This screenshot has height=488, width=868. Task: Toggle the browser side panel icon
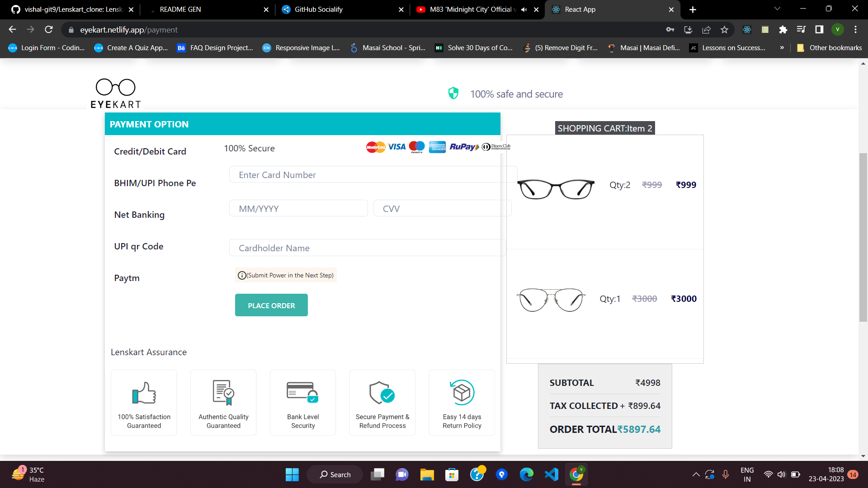click(x=819, y=30)
